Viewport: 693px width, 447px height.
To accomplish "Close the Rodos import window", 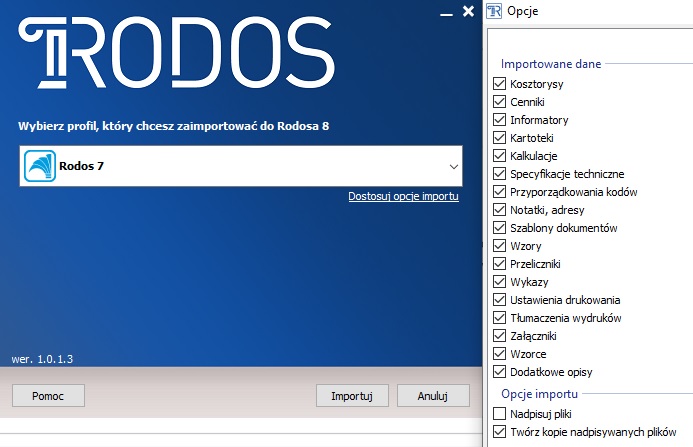I will point(468,11).
